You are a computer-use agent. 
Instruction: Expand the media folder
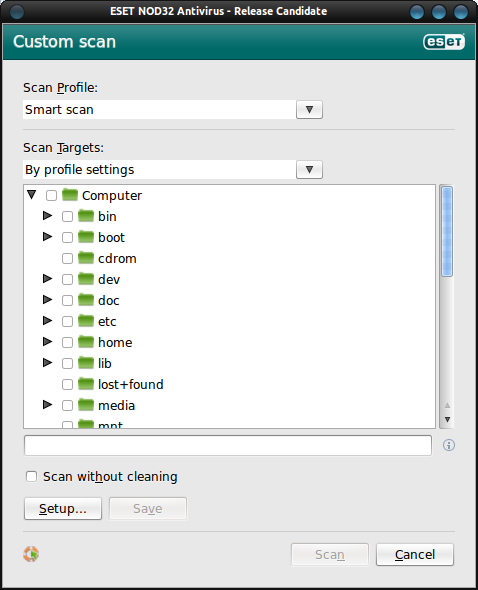point(47,404)
